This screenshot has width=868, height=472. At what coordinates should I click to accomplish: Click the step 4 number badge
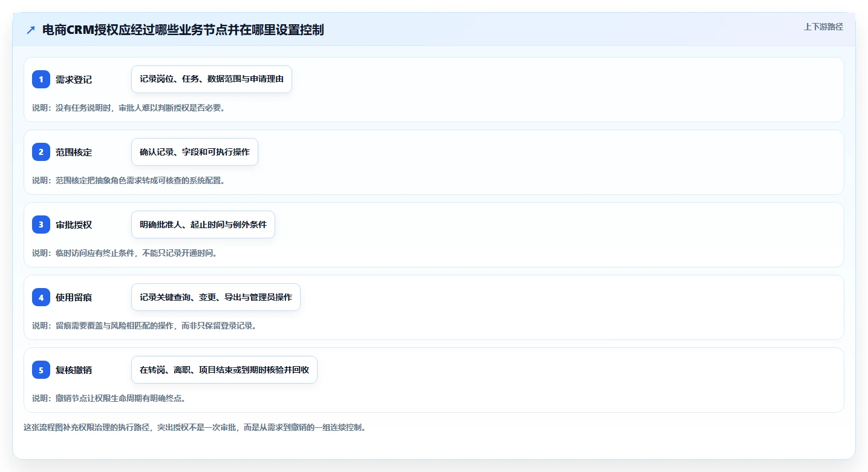click(x=41, y=297)
